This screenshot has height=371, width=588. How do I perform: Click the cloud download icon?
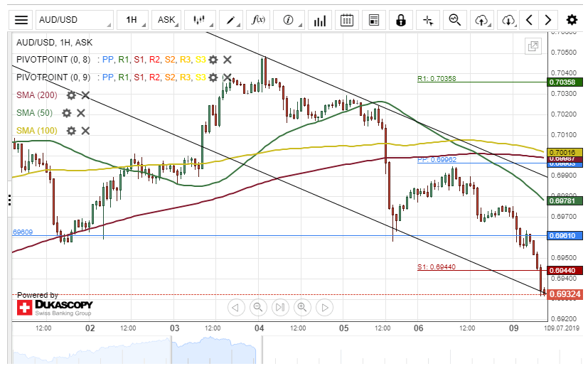click(x=508, y=20)
